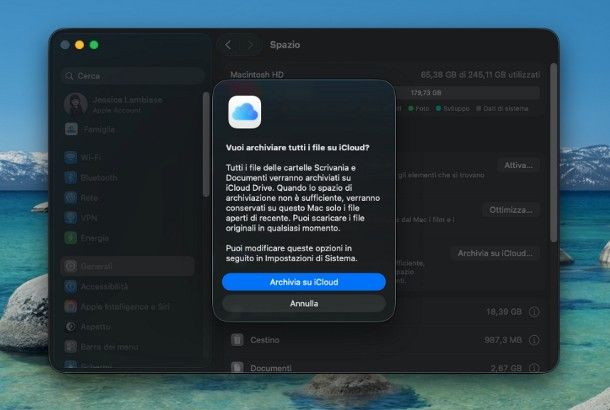Select the Wi-Fi sidebar icon
The width and height of the screenshot is (610, 410).
click(x=71, y=157)
